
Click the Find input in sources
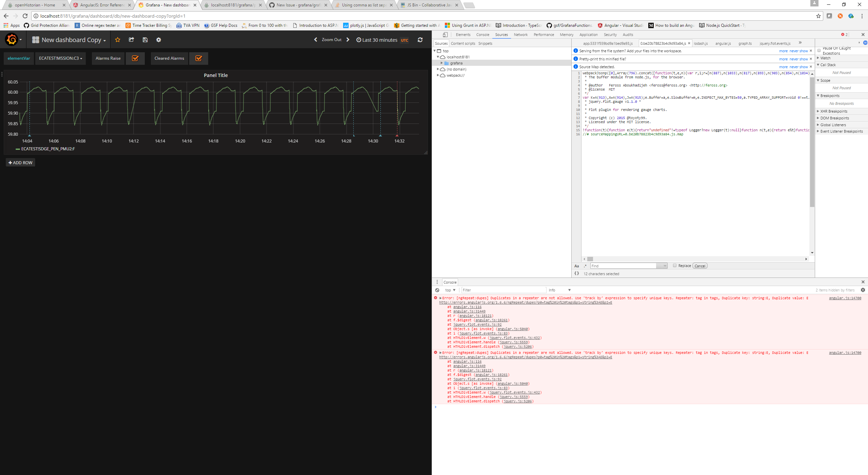(x=624, y=266)
